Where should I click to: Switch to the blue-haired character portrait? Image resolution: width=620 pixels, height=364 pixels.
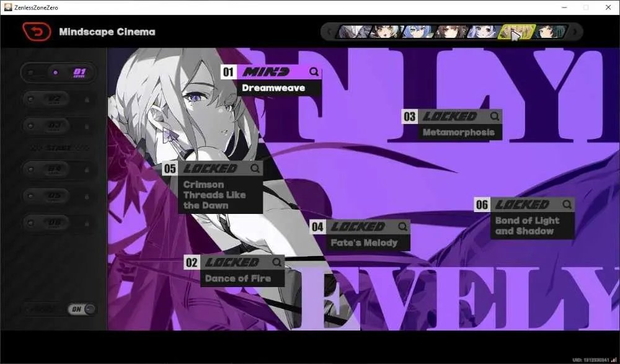pos(418,32)
